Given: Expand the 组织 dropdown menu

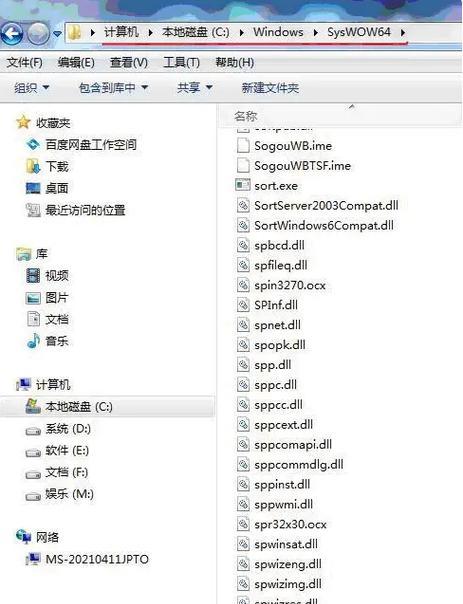Looking at the screenshot, I should [x=32, y=88].
